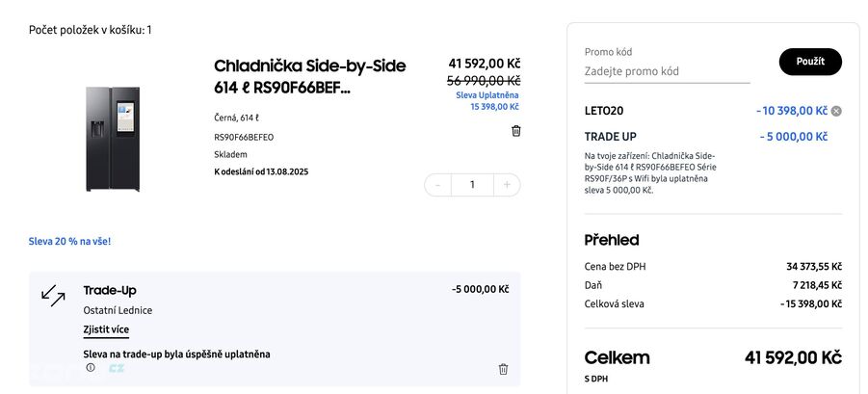The height and width of the screenshot is (394, 868).
Task: Click the TRADE UP discount label
Action: point(610,137)
